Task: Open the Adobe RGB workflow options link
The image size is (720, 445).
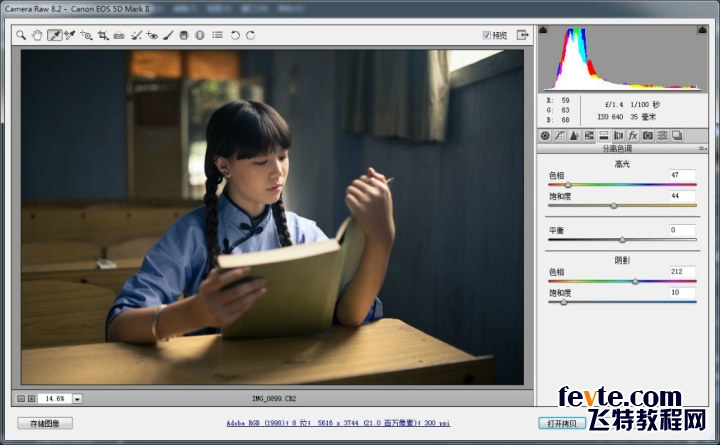Action: pyautogui.click(x=338, y=423)
